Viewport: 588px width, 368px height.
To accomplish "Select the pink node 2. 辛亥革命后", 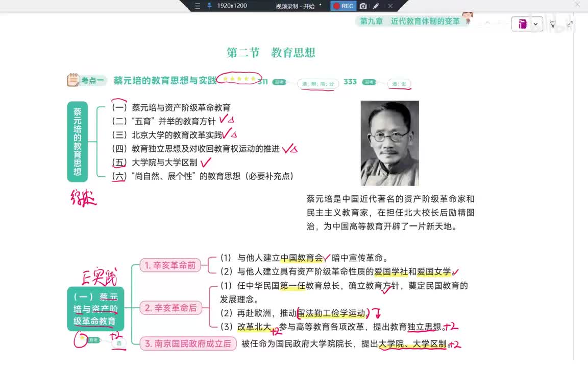I will point(170,308).
